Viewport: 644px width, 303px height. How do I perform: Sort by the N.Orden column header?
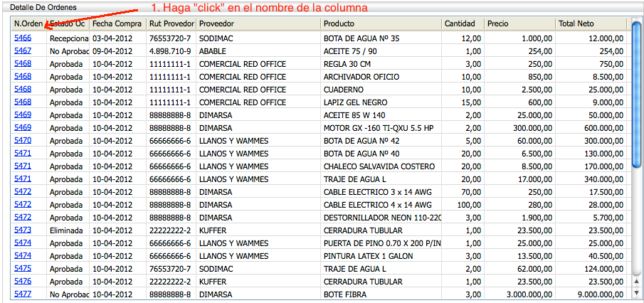click(x=29, y=23)
